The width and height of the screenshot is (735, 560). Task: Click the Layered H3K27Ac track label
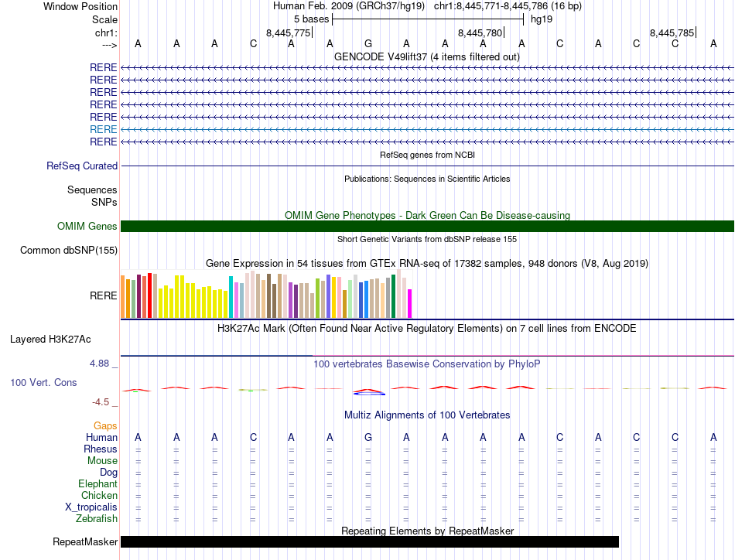tap(50, 340)
